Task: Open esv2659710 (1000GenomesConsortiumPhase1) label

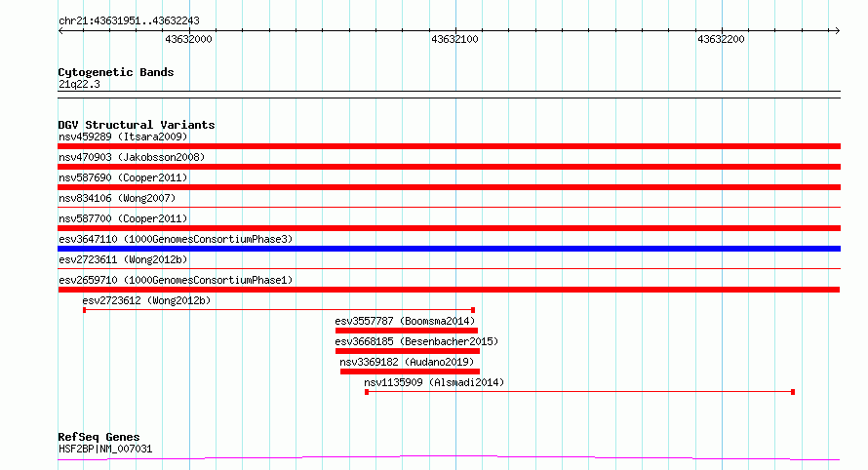Action: pos(176,280)
